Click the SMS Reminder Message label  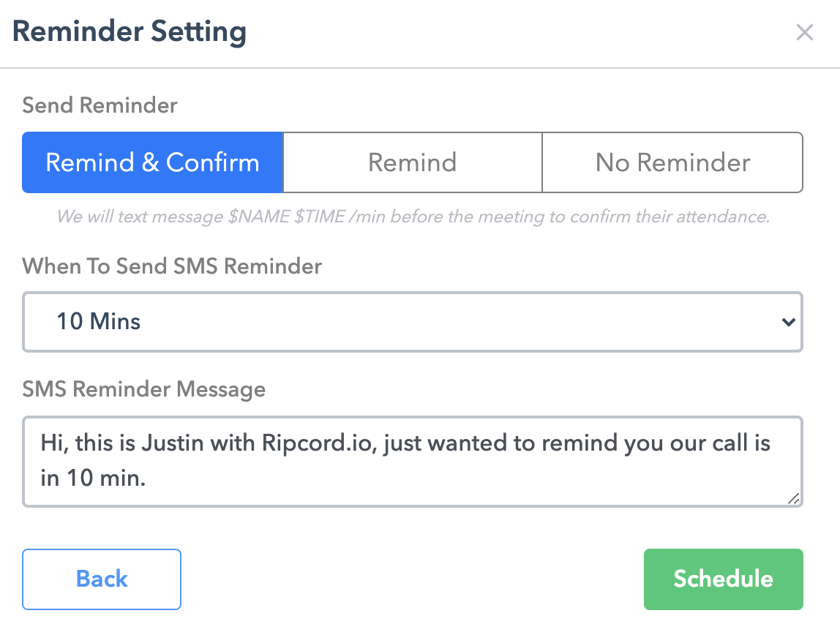(x=143, y=389)
